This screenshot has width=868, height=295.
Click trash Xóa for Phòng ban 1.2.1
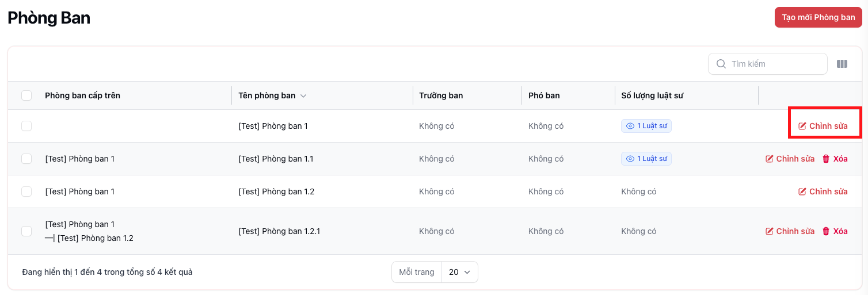835,231
